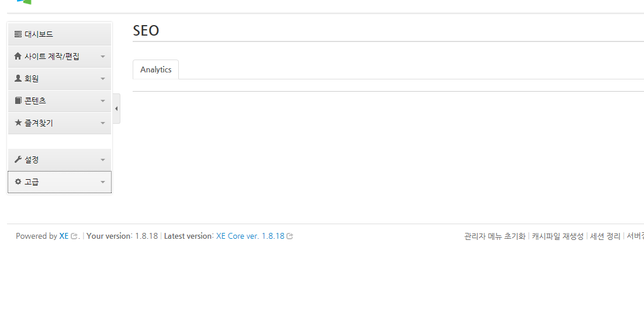This screenshot has width=644, height=331.
Task: Expand the 고급 menu arrow
Action: point(103,182)
